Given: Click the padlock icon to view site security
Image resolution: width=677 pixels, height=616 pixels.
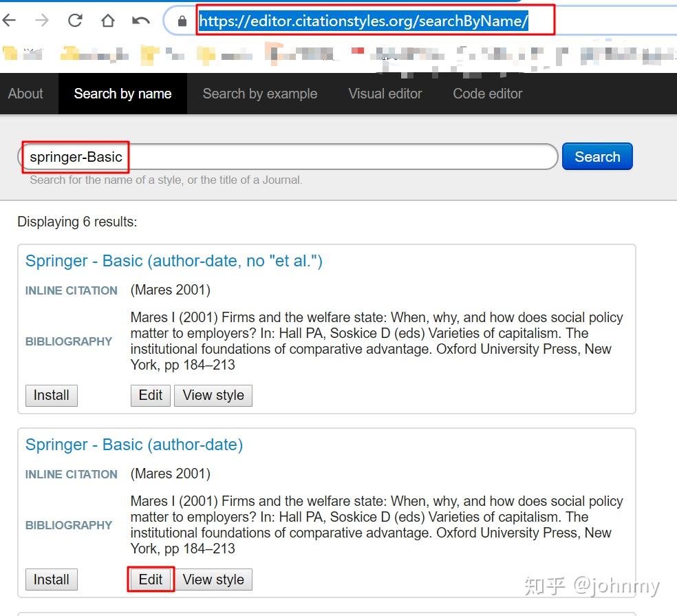Looking at the screenshot, I should pos(180,21).
